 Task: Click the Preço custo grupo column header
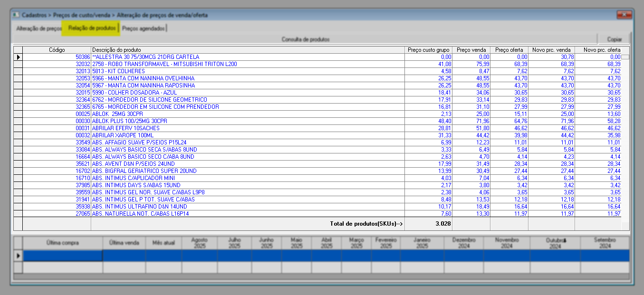click(x=428, y=50)
